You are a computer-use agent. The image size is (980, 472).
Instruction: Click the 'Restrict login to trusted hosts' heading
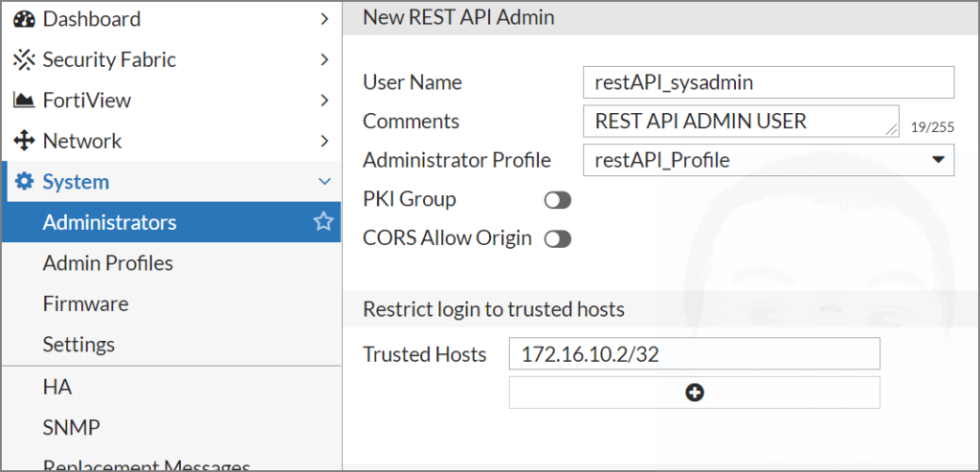coord(494,309)
